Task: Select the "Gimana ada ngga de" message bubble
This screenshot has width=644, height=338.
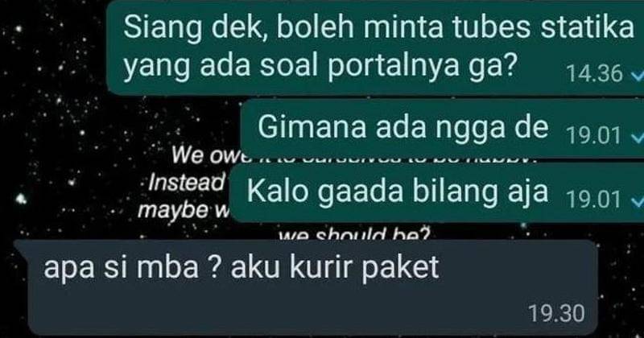Action: click(442, 129)
